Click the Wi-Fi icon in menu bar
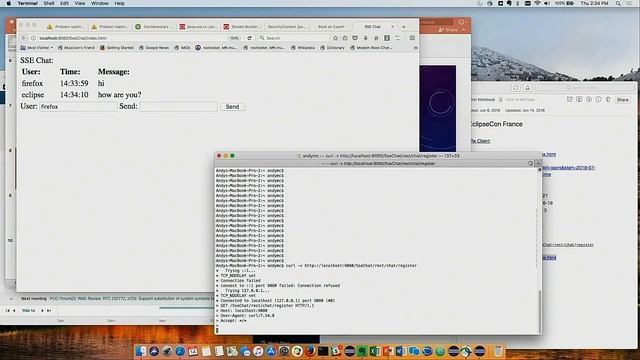 (537, 3)
